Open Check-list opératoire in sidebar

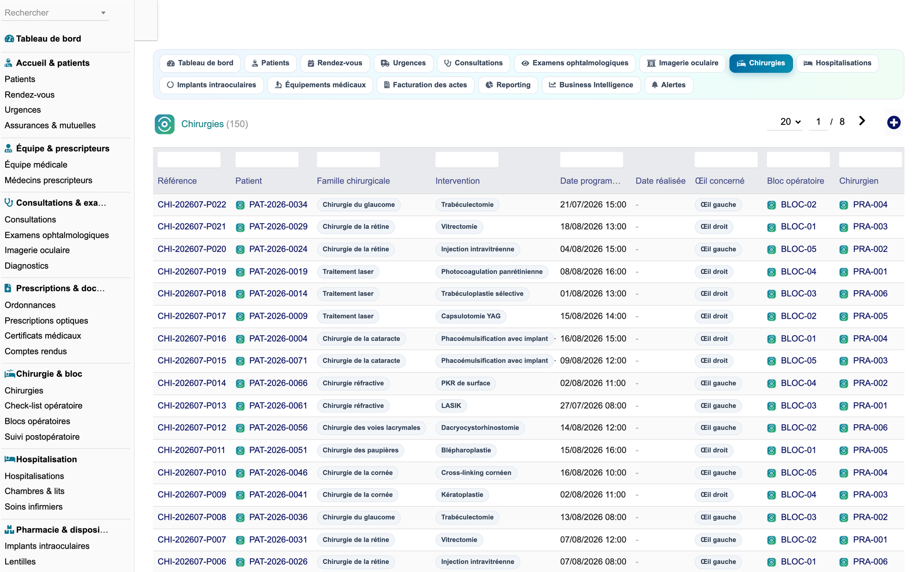(43, 406)
